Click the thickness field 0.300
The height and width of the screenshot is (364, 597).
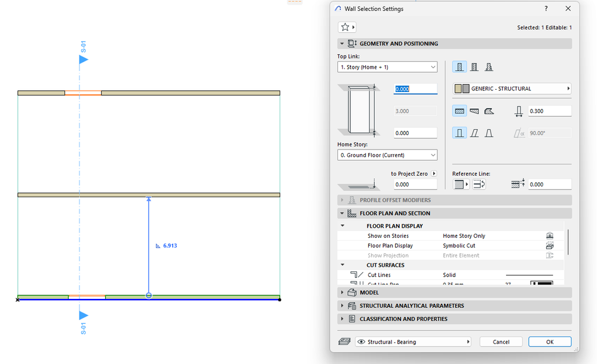[550, 111]
